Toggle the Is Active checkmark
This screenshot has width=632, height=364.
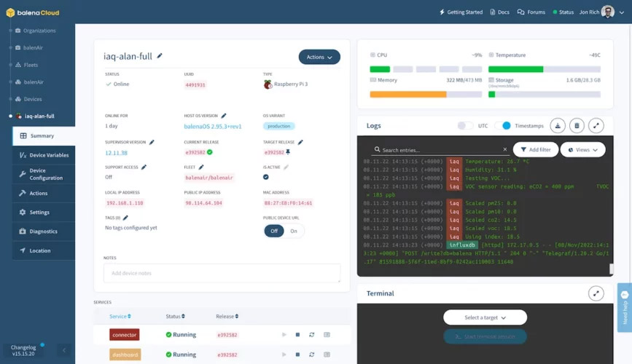265,177
